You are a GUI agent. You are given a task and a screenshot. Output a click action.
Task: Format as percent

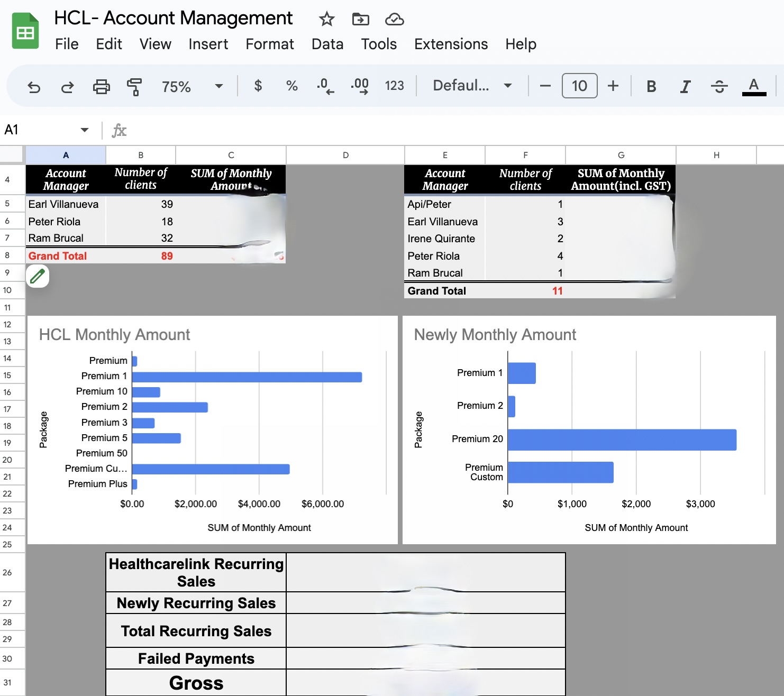click(291, 86)
